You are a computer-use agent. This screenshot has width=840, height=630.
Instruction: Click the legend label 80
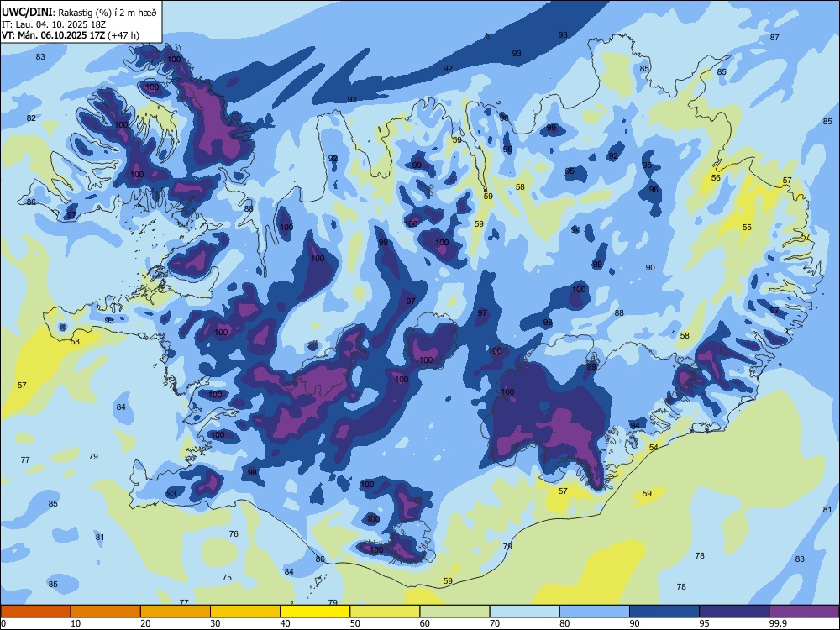point(564,623)
